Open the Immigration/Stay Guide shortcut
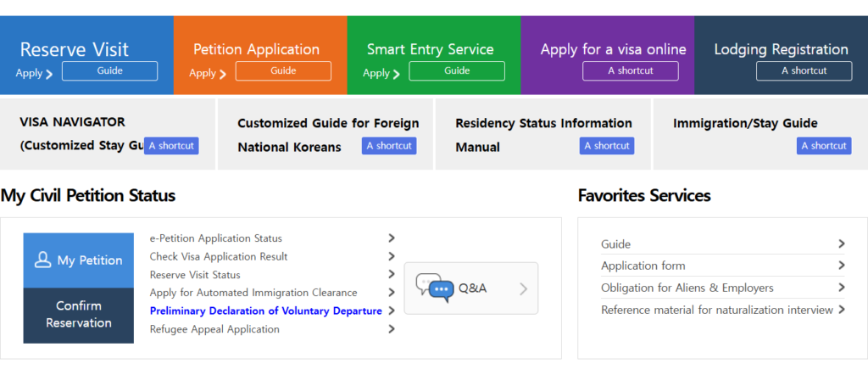Viewport: 868px width, 375px height. pyautogui.click(x=824, y=146)
